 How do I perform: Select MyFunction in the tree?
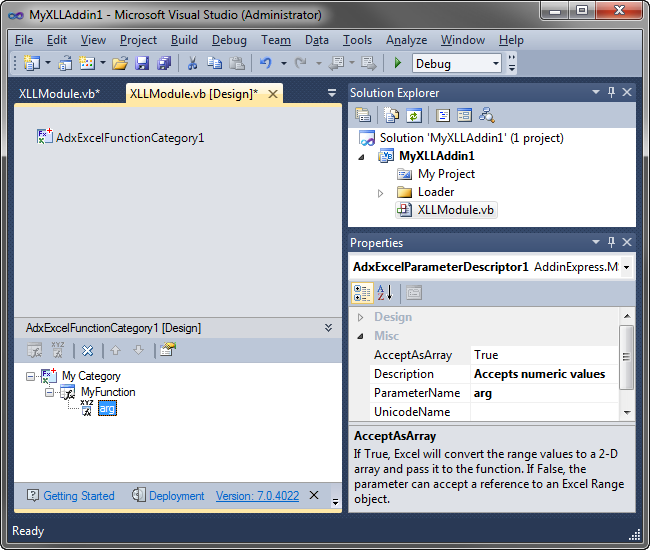coord(108,392)
